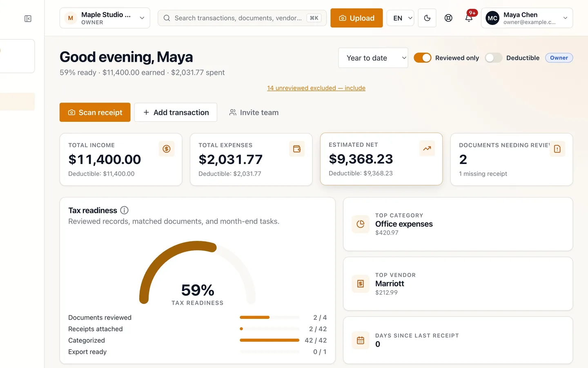Open the Maple Studio workspace switcher
This screenshot has width=588, height=368.
(105, 18)
